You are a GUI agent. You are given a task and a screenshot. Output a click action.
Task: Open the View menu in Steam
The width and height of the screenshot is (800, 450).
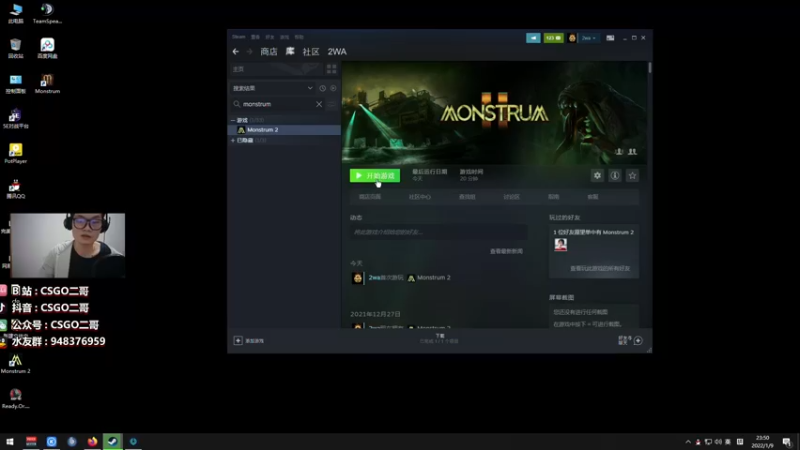[x=255, y=37]
